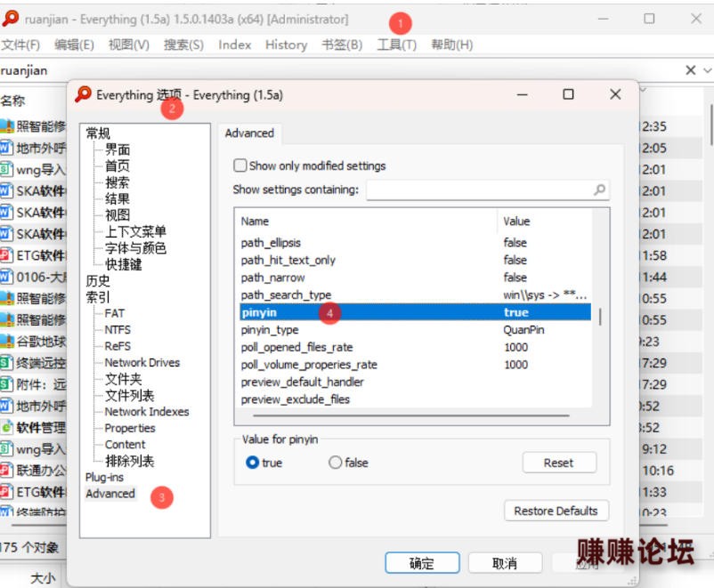The width and height of the screenshot is (714, 588).
Task: Open the 视图(V) menu
Action: coord(128,45)
